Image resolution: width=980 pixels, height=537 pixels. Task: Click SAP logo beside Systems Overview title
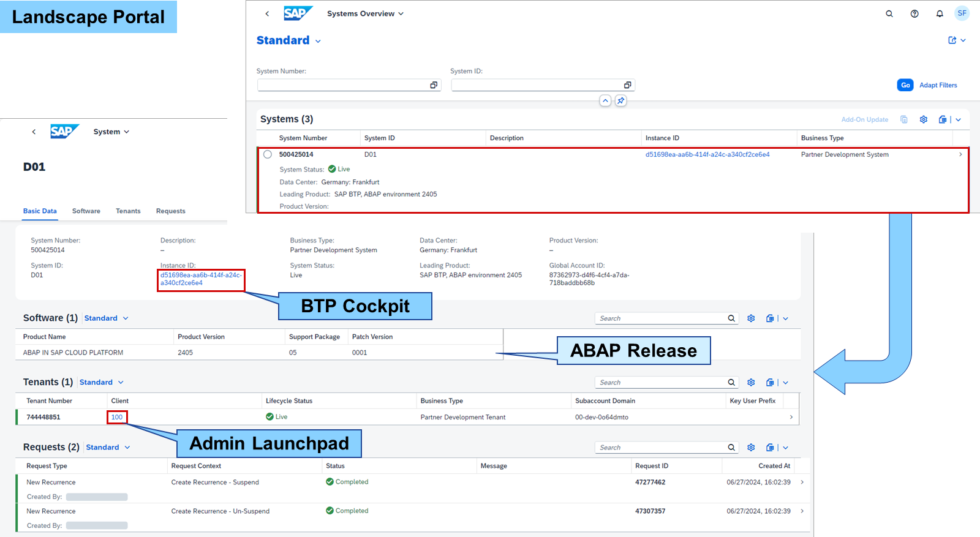click(x=298, y=13)
